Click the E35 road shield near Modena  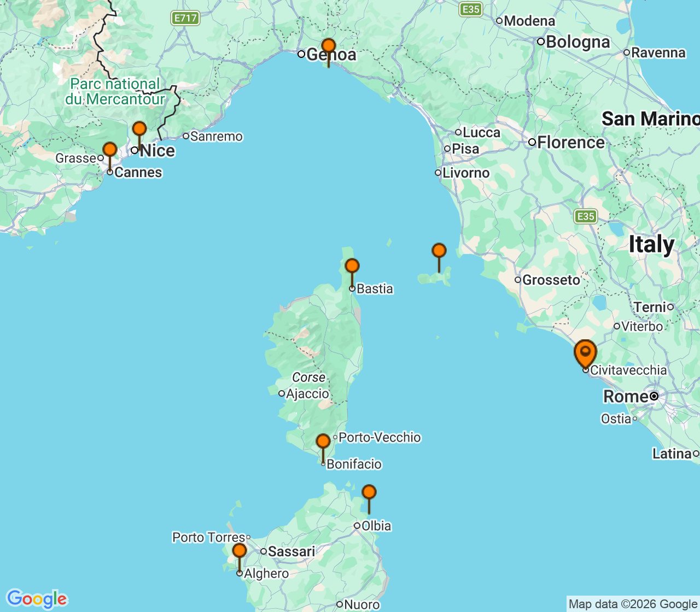(x=471, y=9)
